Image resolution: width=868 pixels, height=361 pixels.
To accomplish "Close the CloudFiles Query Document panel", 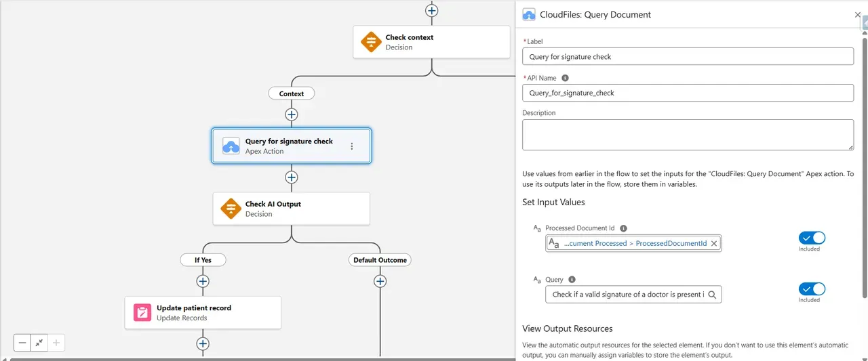I will [857, 15].
